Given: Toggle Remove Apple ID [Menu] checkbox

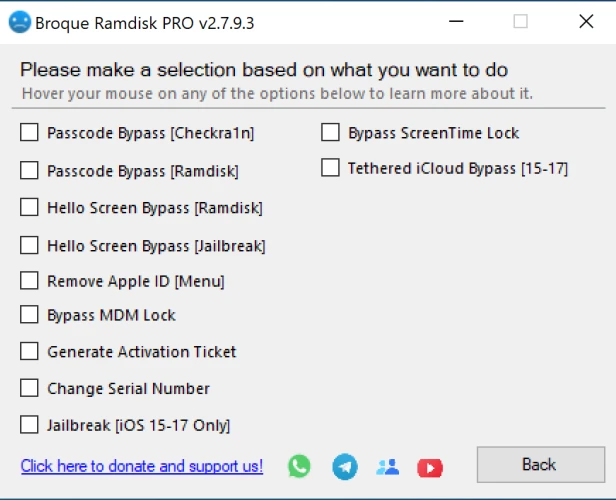Looking at the screenshot, I should [29, 280].
